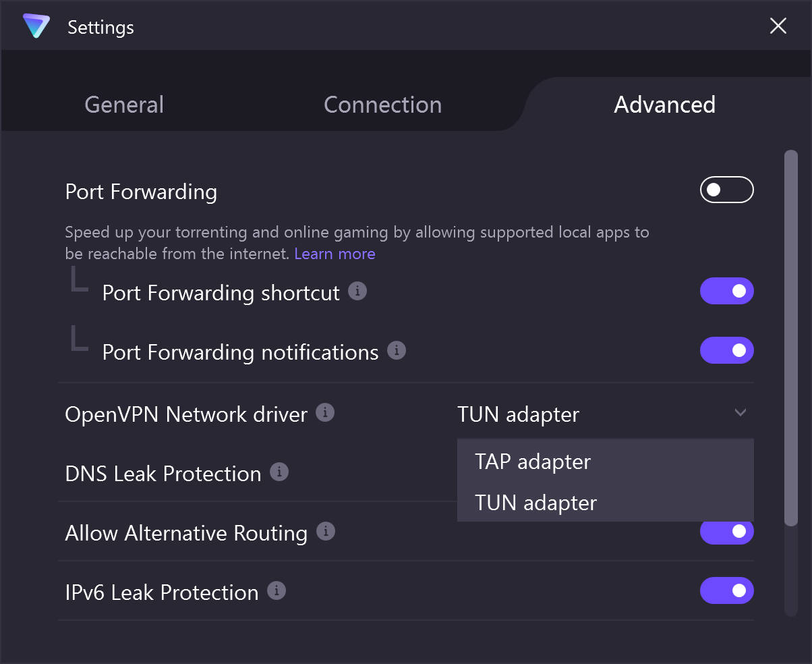Disable Port Forwarding notifications
The height and width of the screenshot is (664, 812).
pos(726,350)
